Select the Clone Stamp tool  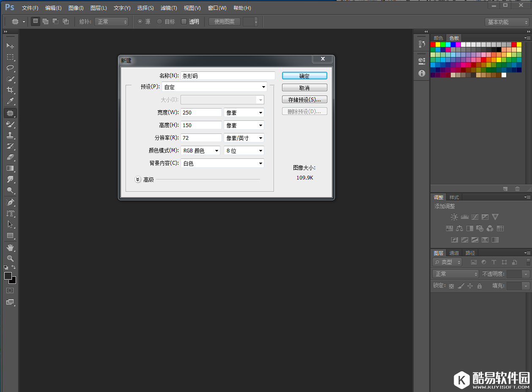(10, 135)
